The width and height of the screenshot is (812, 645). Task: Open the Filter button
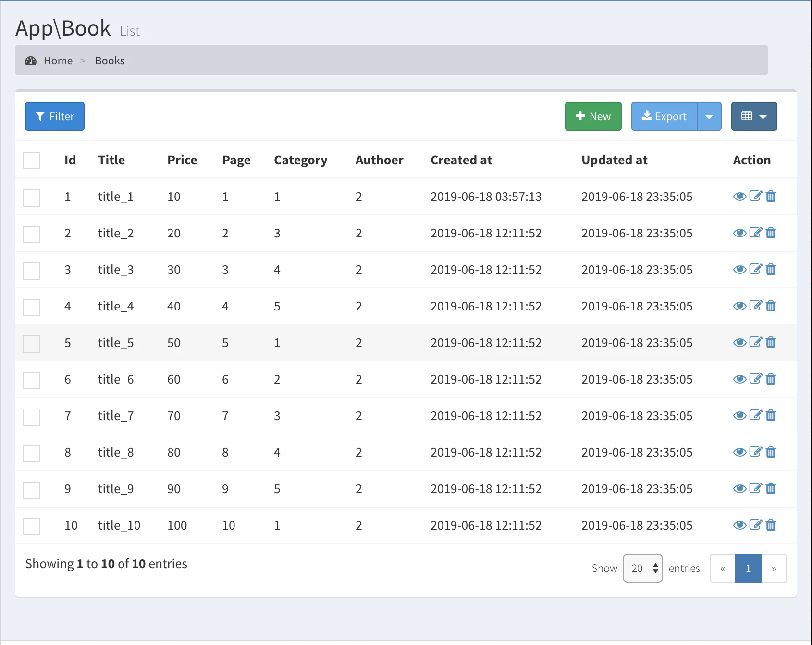[x=55, y=116]
